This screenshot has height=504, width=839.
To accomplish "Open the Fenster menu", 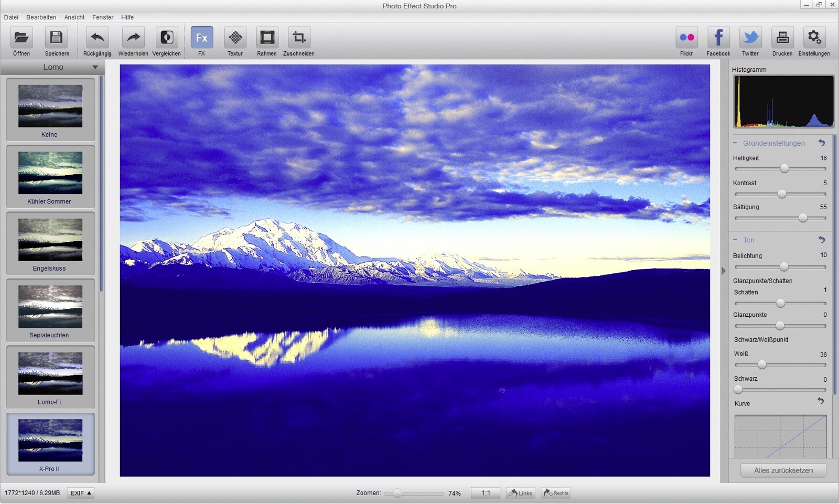I will [x=102, y=17].
